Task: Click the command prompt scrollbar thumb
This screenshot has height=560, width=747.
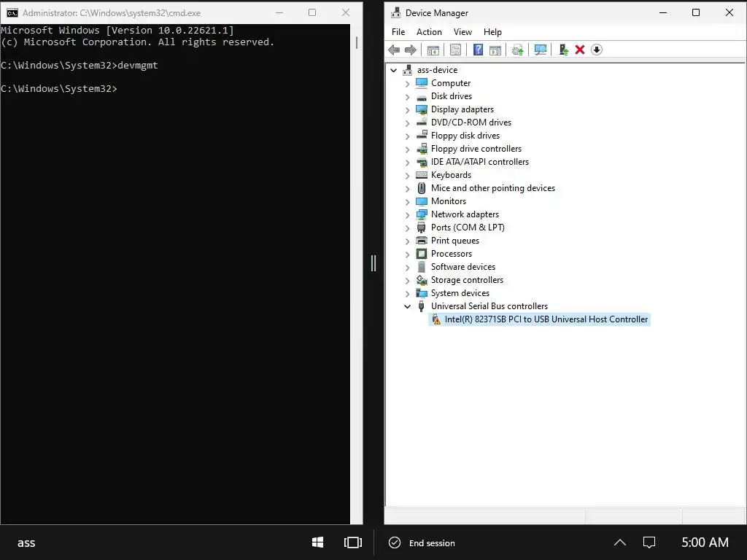Action: coord(356,43)
